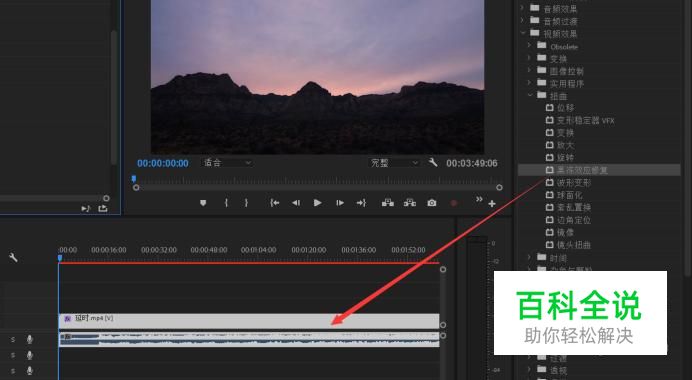692x380 pixels.
Task: Open Program monitor settings wrench
Action: point(433,162)
